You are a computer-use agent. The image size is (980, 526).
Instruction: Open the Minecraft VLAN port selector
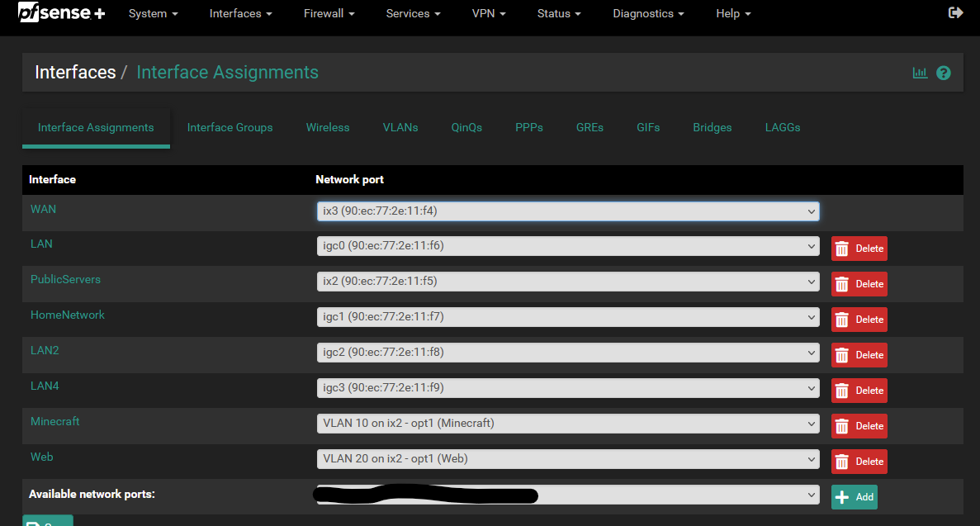tap(567, 424)
